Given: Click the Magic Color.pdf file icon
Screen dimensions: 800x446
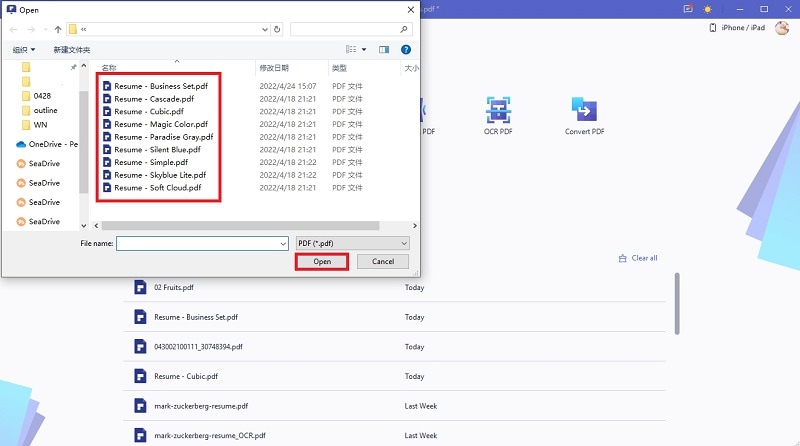Looking at the screenshot, I should [107, 125].
